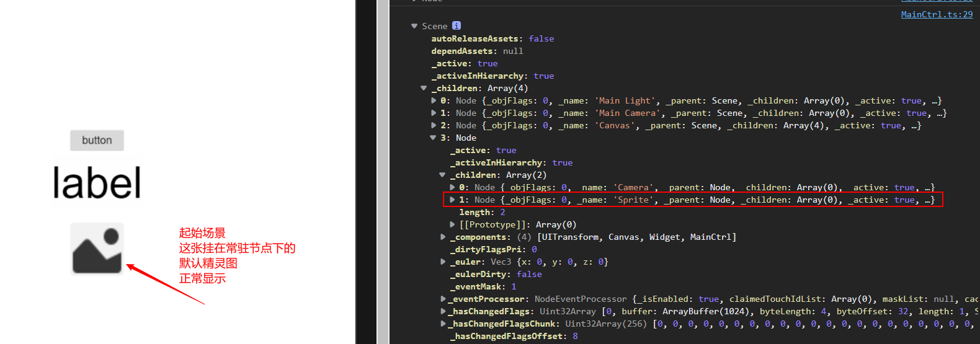Open the MainCtrl.ts:29 source link
The image size is (980, 344).
[937, 14]
